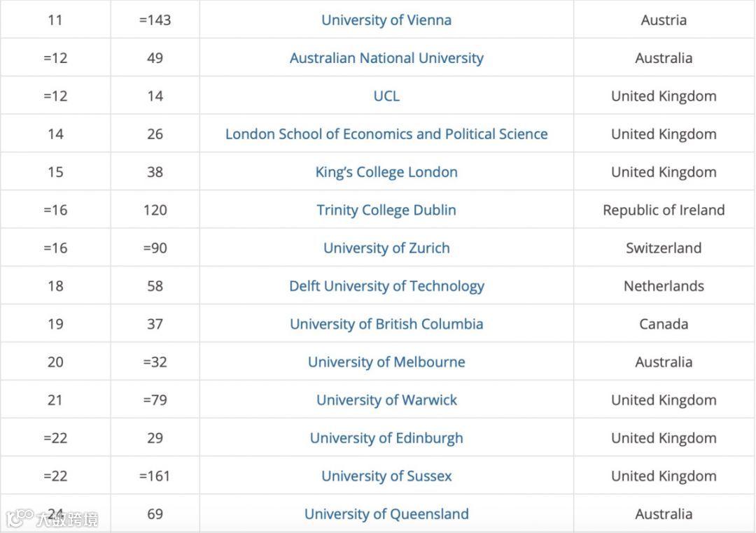Open the University of Melbourne link
756x533 pixels.
tap(386, 362)
